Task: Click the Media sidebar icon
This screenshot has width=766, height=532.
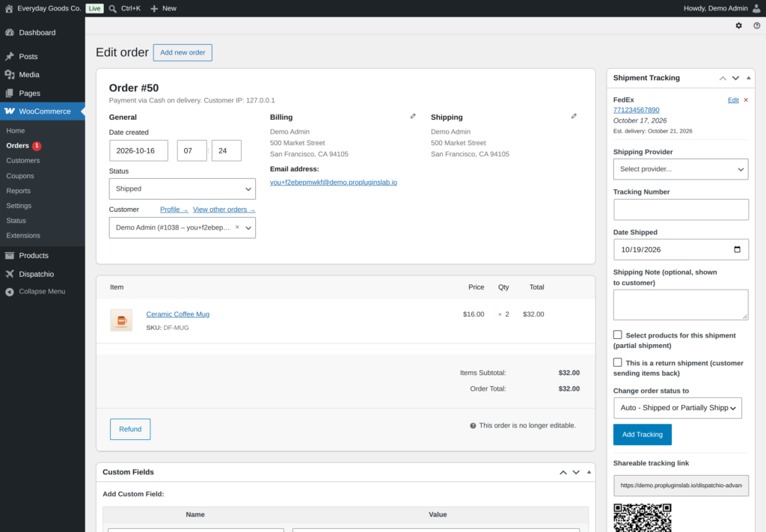Action: pyautogui.click(x=9, y=74)
